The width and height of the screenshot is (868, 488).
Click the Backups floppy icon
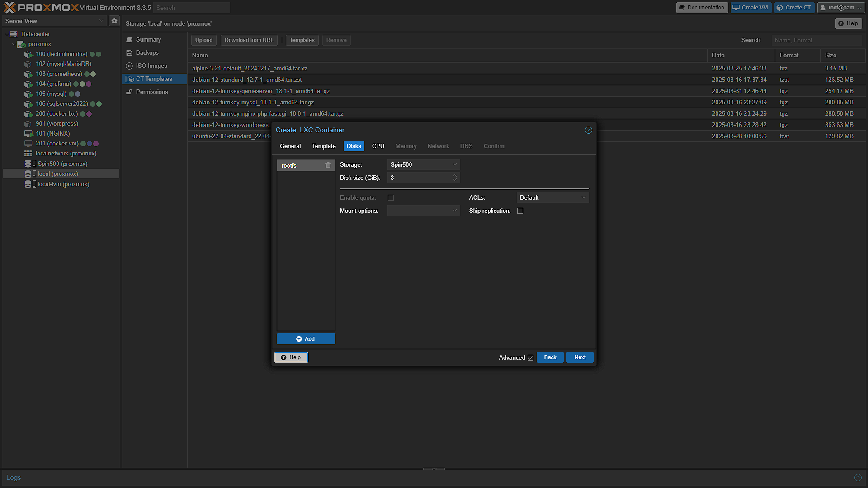click(129, 53)
